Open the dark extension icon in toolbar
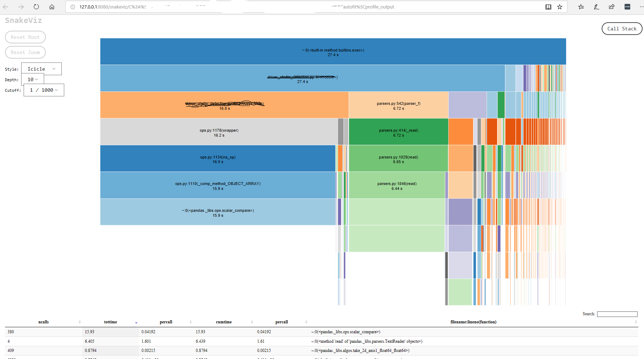Image resolution: width=644 pixels, height=359 pixels. point(627,7)
